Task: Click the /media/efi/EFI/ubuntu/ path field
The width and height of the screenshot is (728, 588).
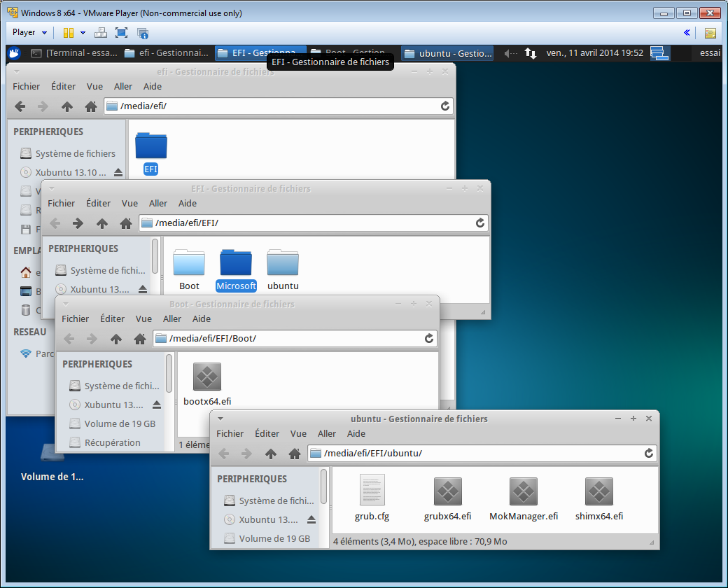Action: click(482, 454)
